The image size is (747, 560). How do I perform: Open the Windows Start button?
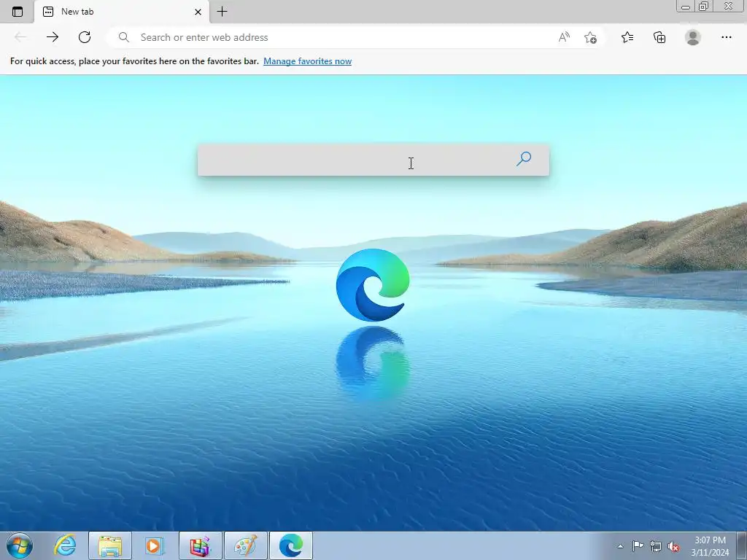click(20, 545)
